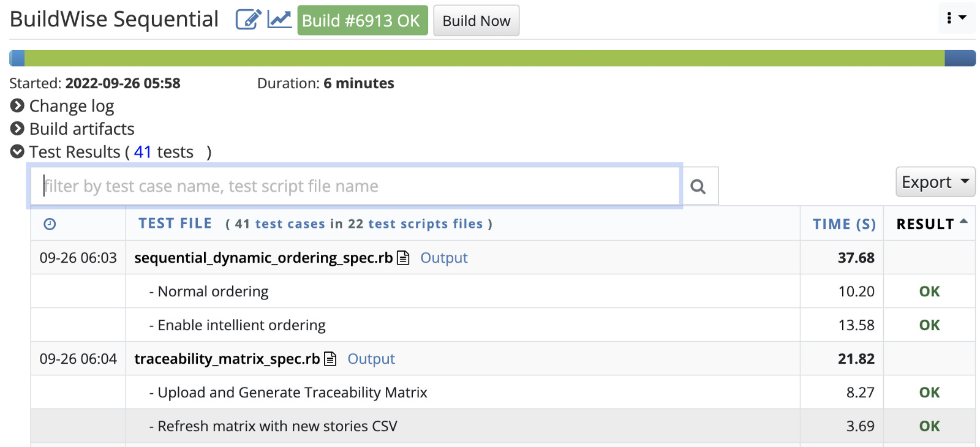Expand the Build artifacts section
980x447 pixels.
[x=72, y=129]
